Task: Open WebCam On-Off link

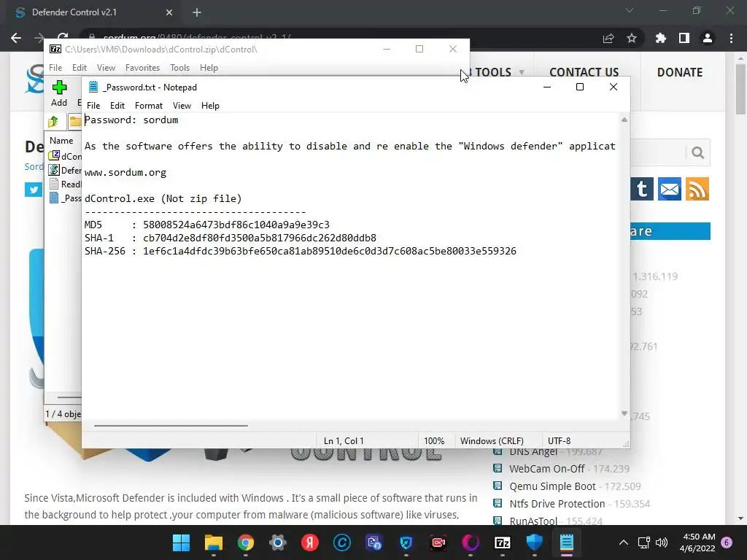Action: 547,469
